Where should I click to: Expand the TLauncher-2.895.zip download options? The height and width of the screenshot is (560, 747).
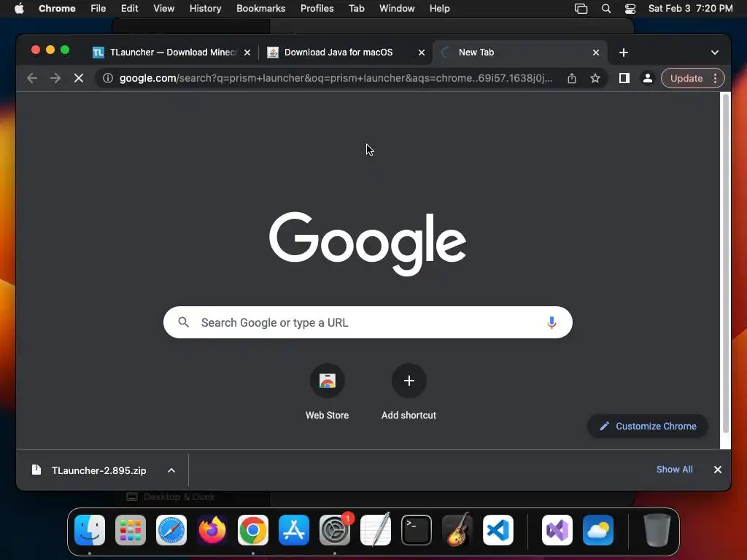point(171,470)
